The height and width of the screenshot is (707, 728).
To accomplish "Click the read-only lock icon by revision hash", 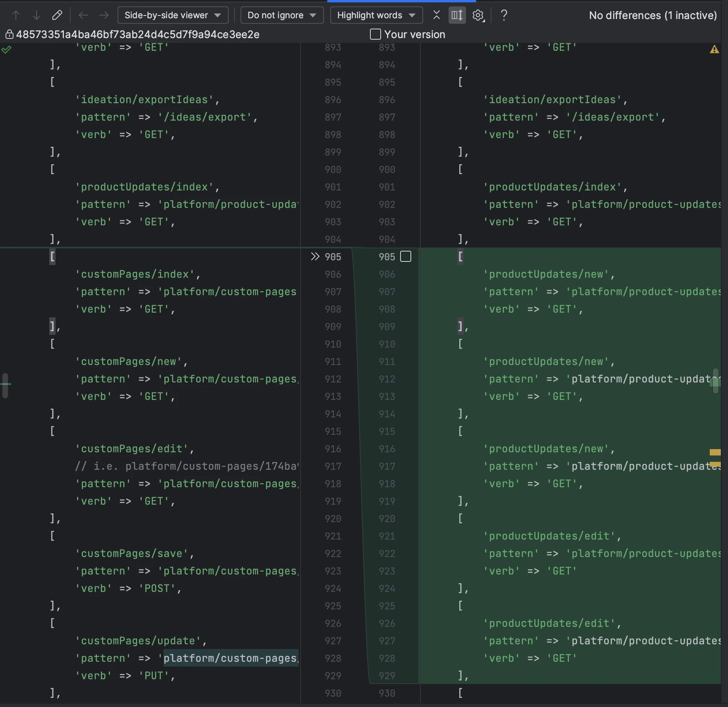I will [x=9, y=35].
